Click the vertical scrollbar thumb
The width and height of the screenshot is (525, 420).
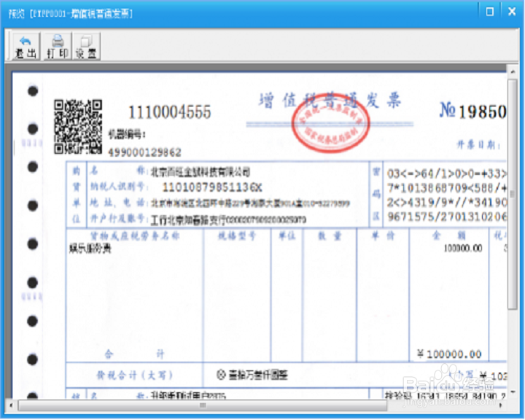[513, 194]
